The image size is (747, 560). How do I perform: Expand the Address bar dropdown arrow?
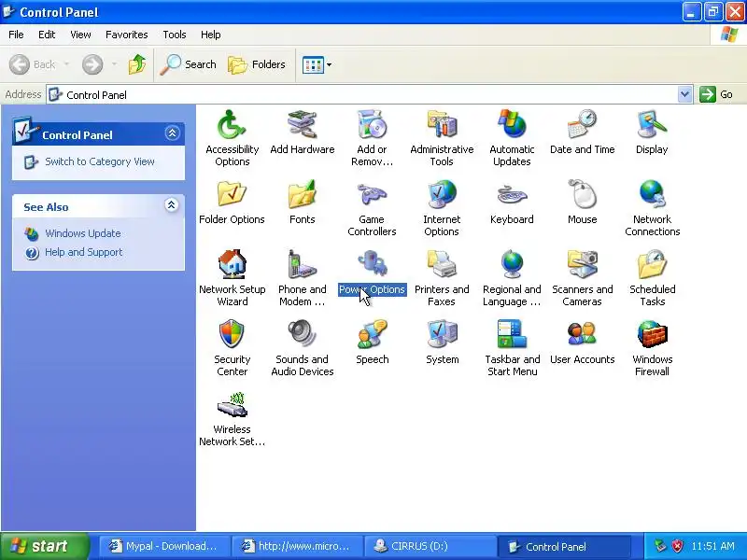tap(684, 94)
